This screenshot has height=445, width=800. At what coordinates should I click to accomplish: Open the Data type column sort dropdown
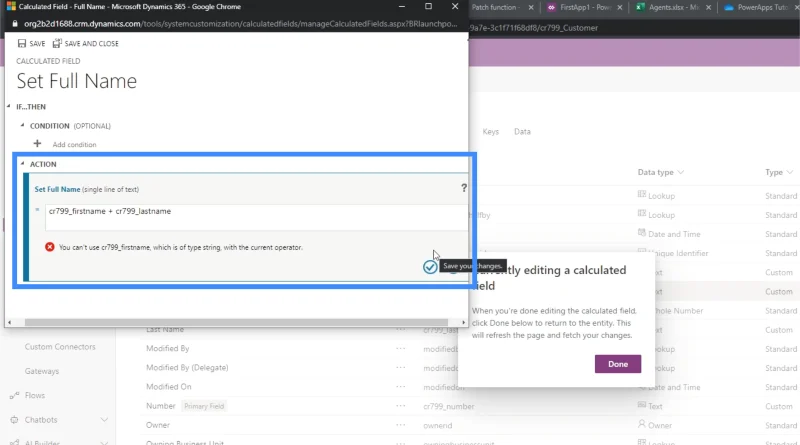click(x=681, y=172)
